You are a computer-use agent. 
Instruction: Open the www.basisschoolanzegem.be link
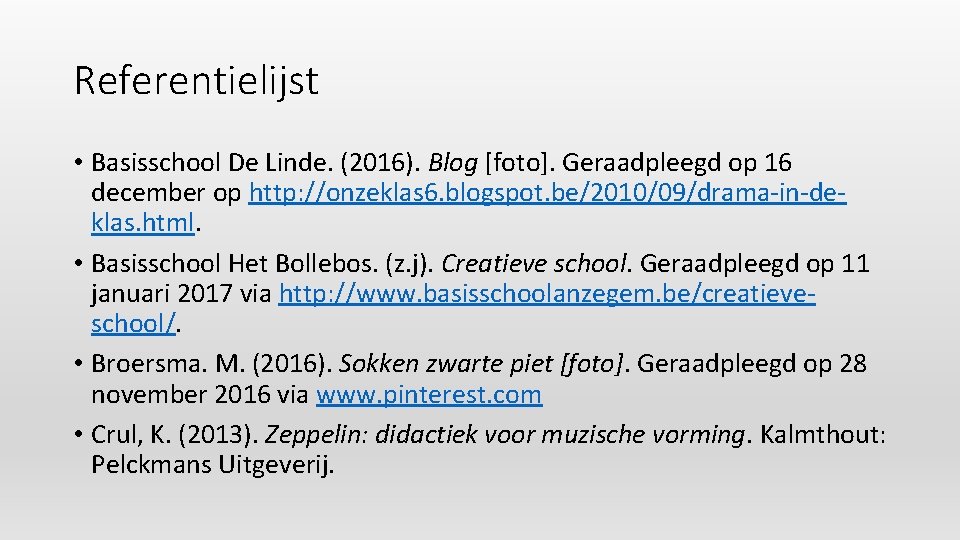(547, 294)
